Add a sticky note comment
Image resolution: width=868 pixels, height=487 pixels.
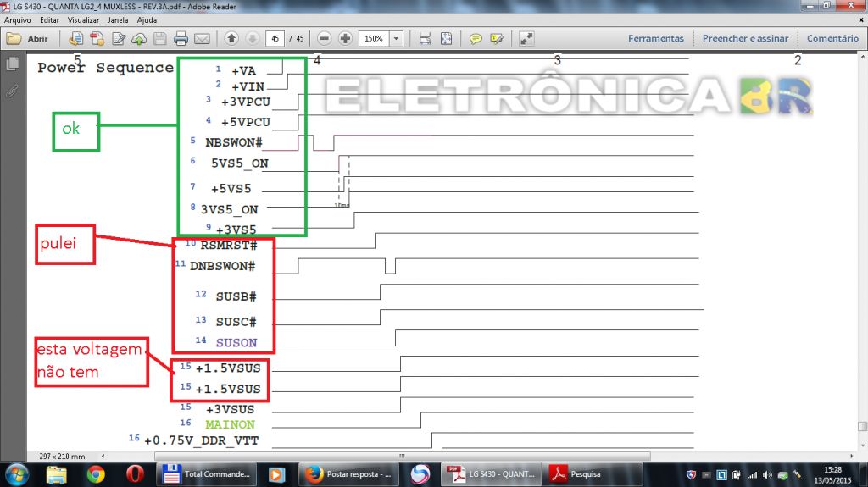[x=476, y=38]
